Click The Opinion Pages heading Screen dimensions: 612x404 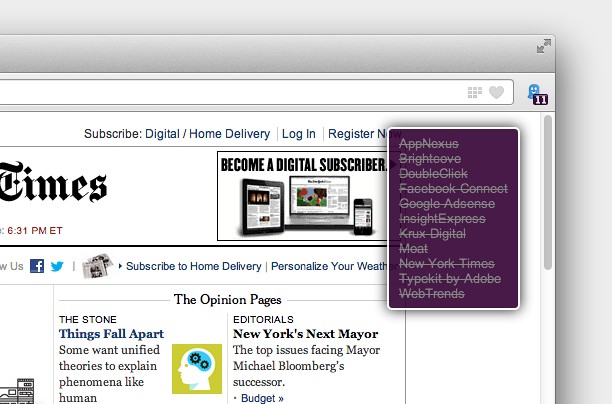[228, 299]
